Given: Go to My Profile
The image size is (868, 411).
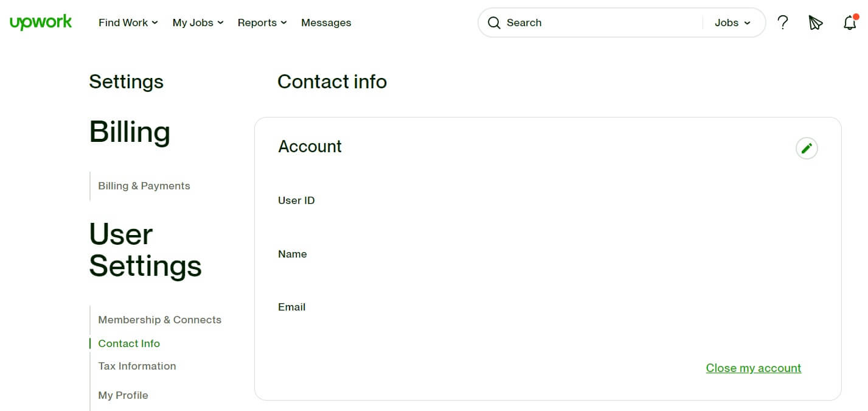Looking at the screenshot, I should pos(123,395).
